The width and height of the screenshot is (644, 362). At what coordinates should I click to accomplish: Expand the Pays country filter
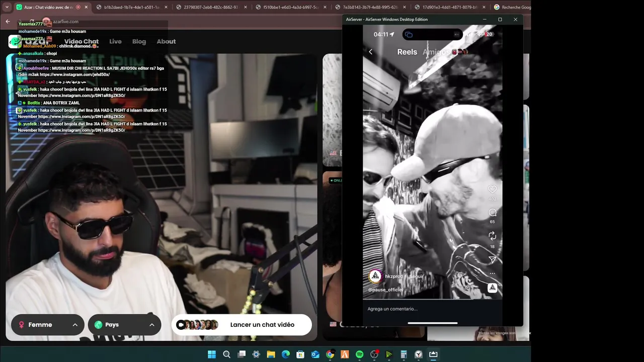(125, 325)
